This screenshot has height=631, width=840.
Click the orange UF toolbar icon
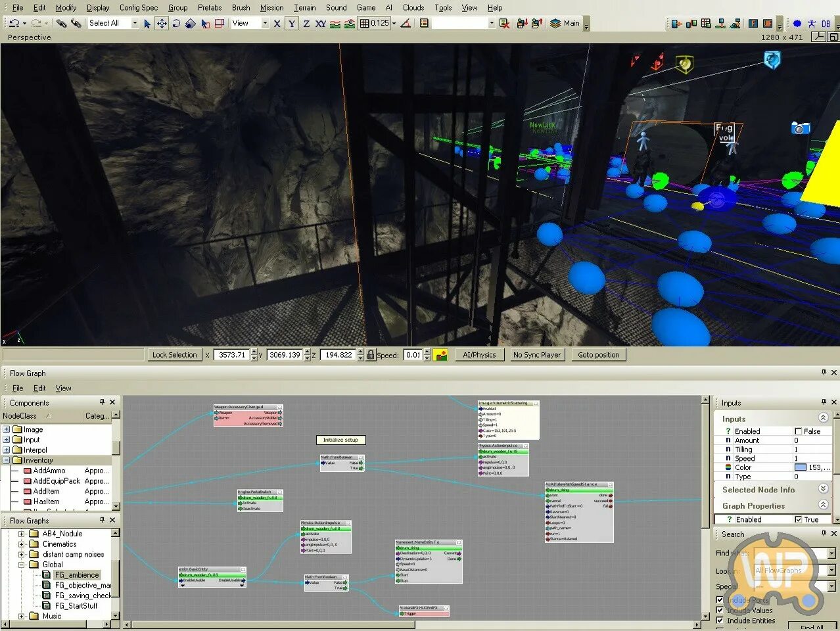[x=768, y=23]
